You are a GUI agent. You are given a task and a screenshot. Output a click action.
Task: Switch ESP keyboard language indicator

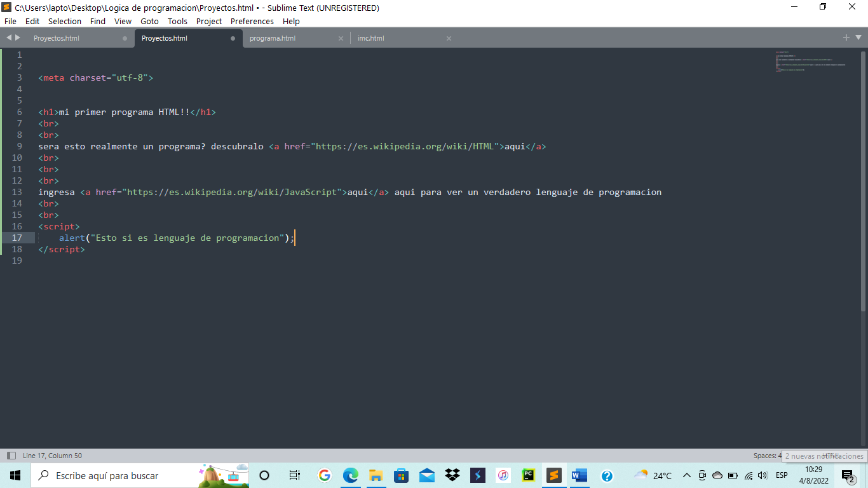(x=782, y=475)
